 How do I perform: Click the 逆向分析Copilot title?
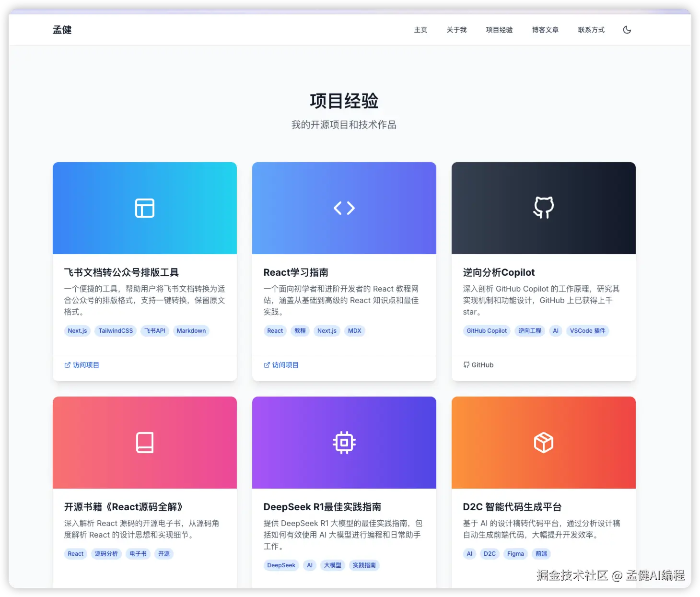499,272
